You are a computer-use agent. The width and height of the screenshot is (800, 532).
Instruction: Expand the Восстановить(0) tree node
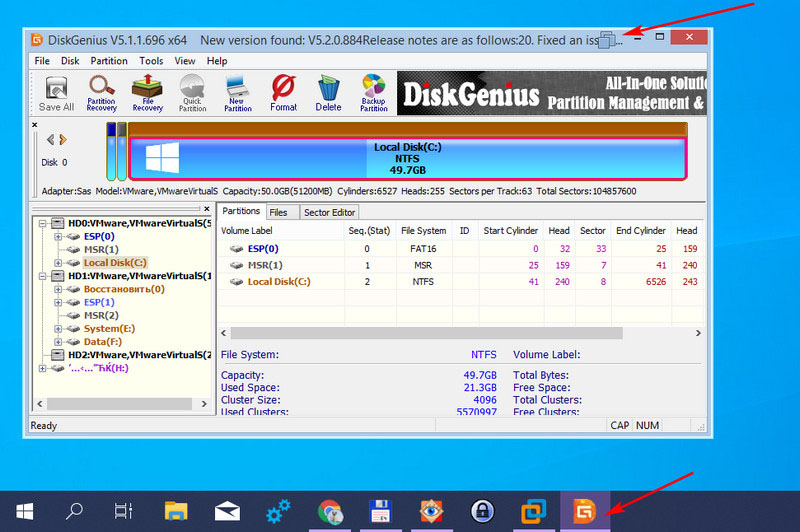pyautogui.click(x=58, y=289)
